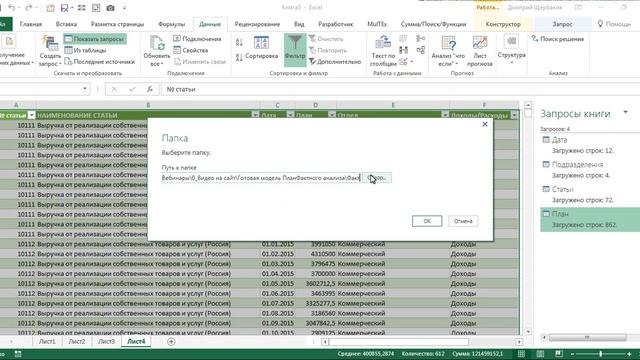Click the Undo arrow in quick access toolbar
Screen dimensions: 640x360
[x=11, y=8]
